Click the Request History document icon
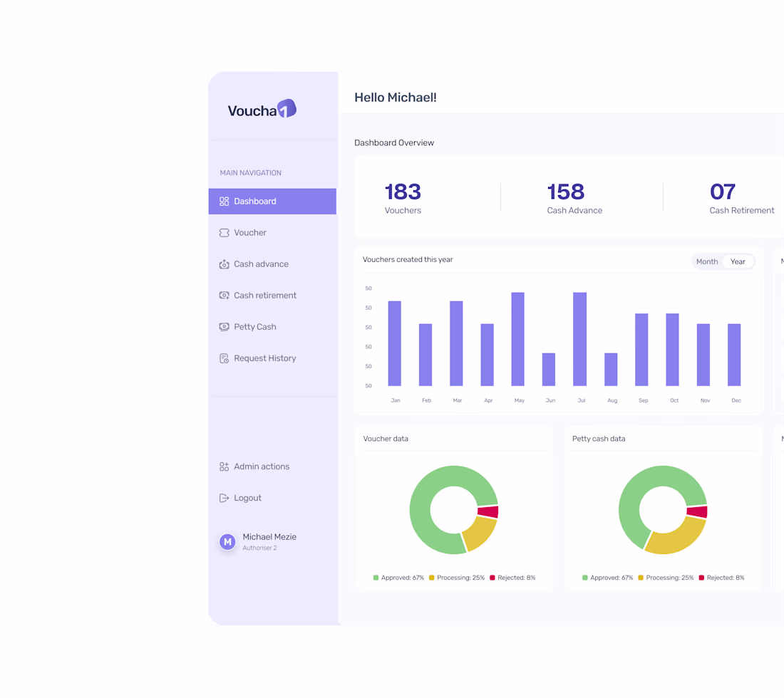The image size is (784, 698). (224, 358)
